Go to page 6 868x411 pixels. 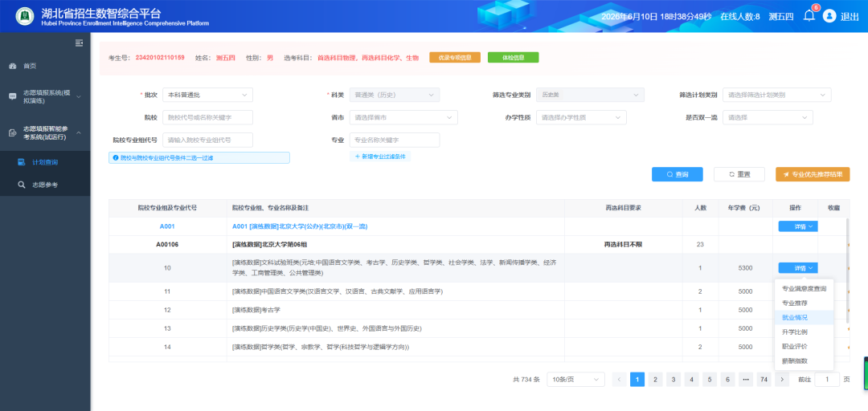coord(727,380)
